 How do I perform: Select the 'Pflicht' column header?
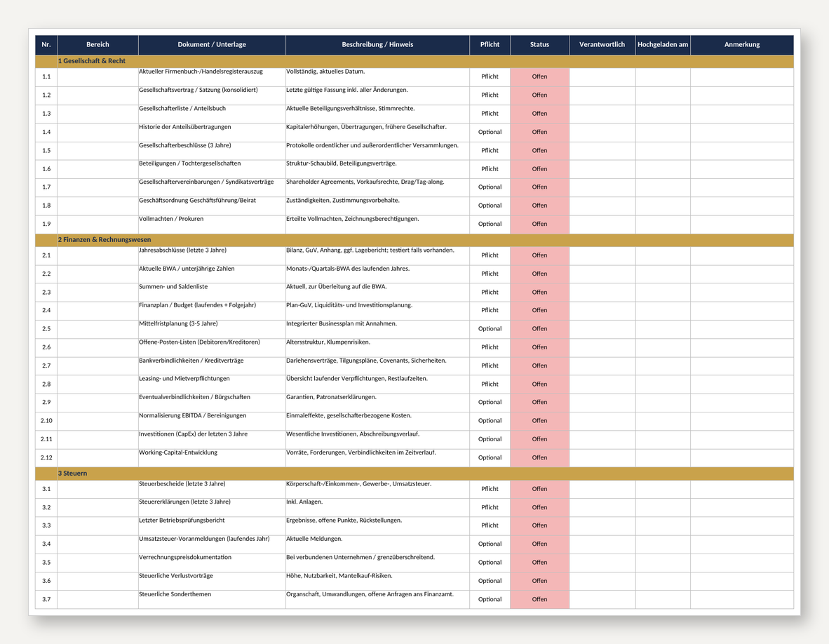490,44
